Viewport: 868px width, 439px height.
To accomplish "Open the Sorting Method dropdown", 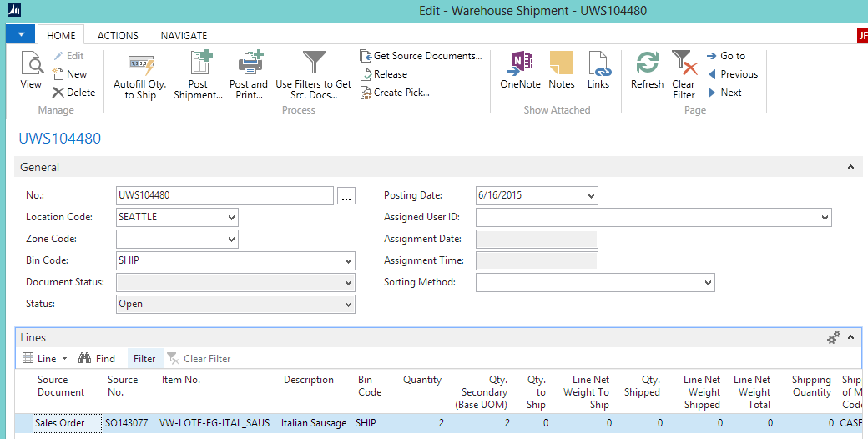I will [708, 282].
